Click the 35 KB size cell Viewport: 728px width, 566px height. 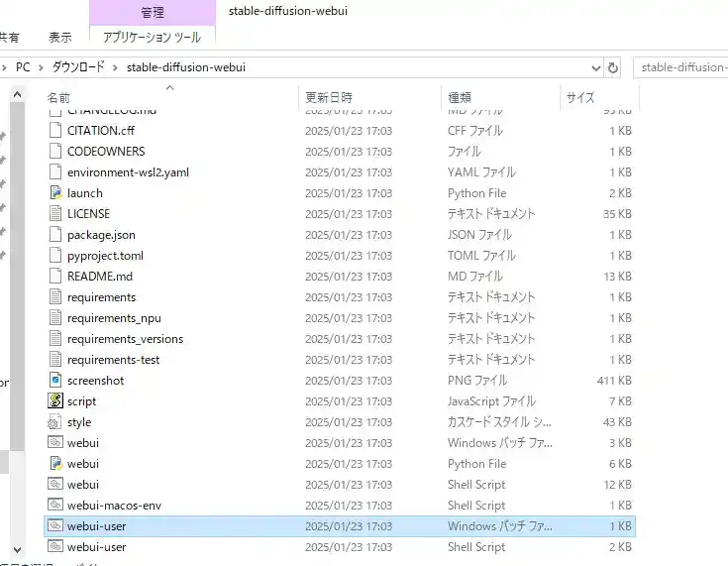[x=617, y=214]
